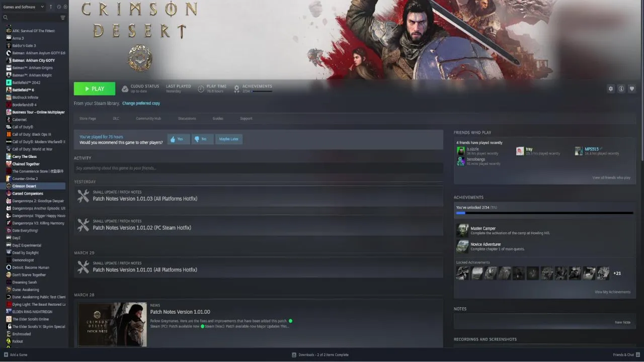Screen dimensions: 644x362
Task: Open game info circle icon
Action: pyautogui.click(x=621, y=88)
